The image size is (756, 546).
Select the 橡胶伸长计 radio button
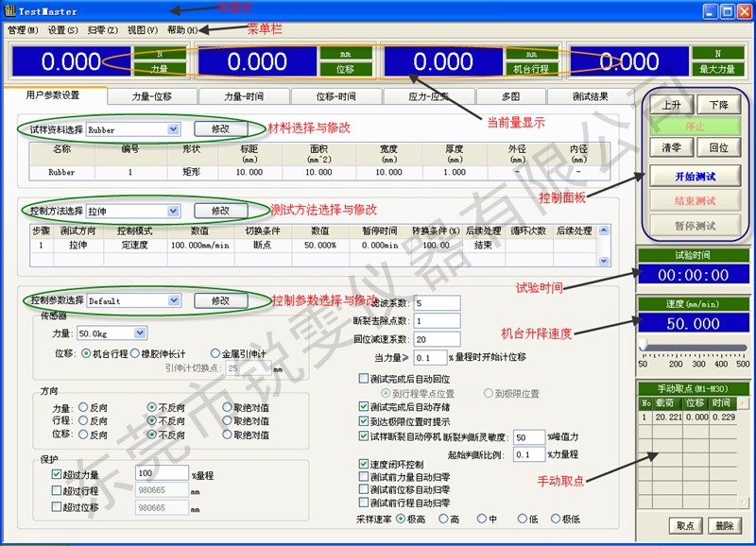tap(134, 353)
